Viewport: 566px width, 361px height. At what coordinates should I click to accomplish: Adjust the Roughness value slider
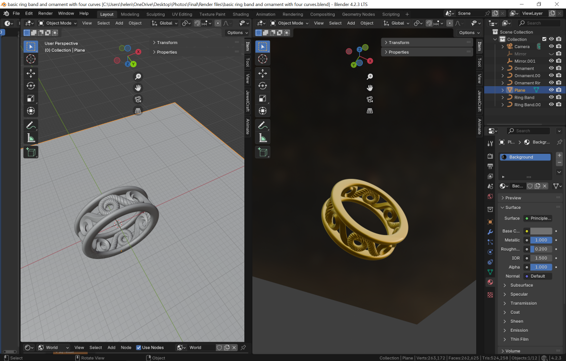(541, 249)
